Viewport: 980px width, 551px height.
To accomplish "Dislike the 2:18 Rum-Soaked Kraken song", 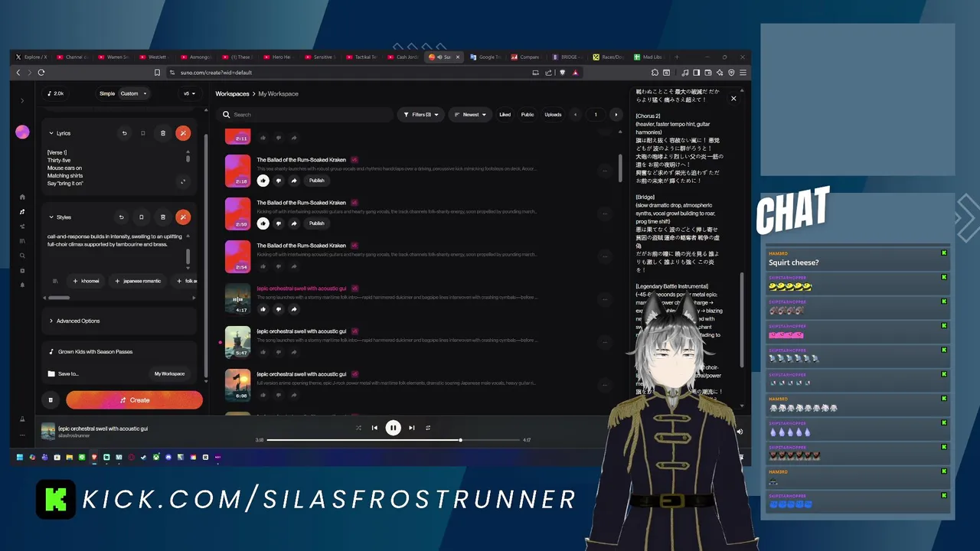I will 278,181.
